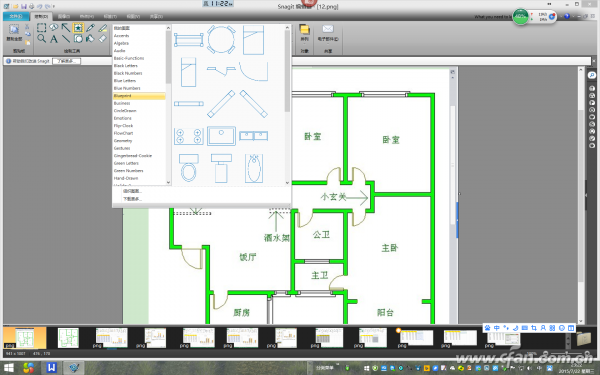This screenshot has height=375, width=600.
Task: Click the Save icon in quick access bar
Action: 24,6
